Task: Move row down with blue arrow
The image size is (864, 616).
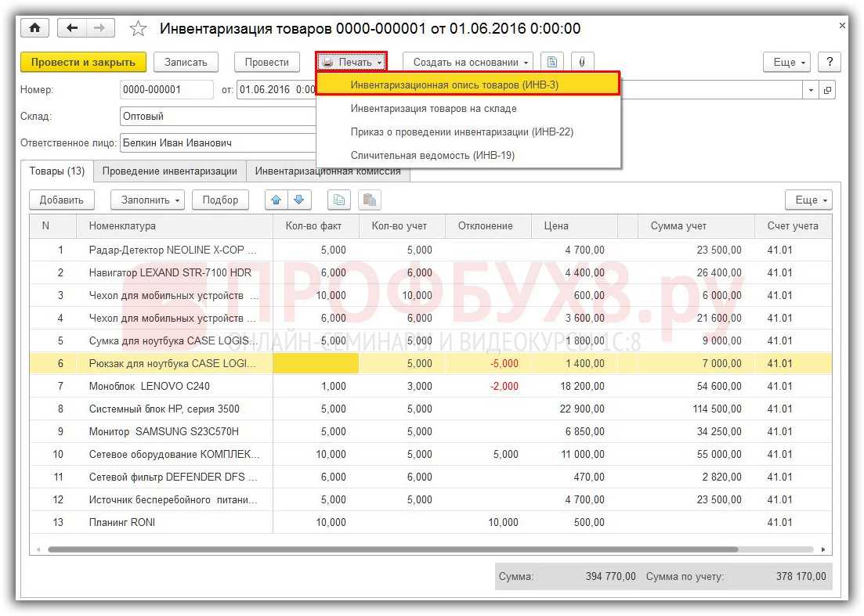Action: (298, 200)
